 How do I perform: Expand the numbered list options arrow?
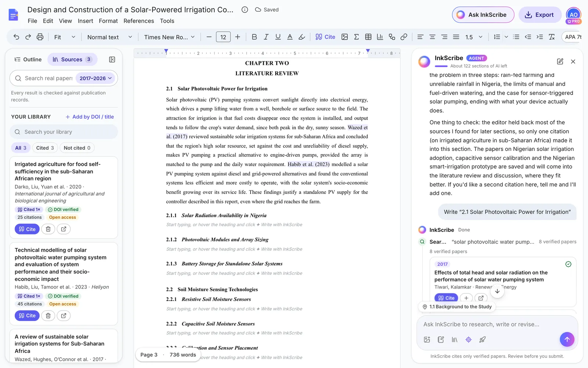(506, 37)
